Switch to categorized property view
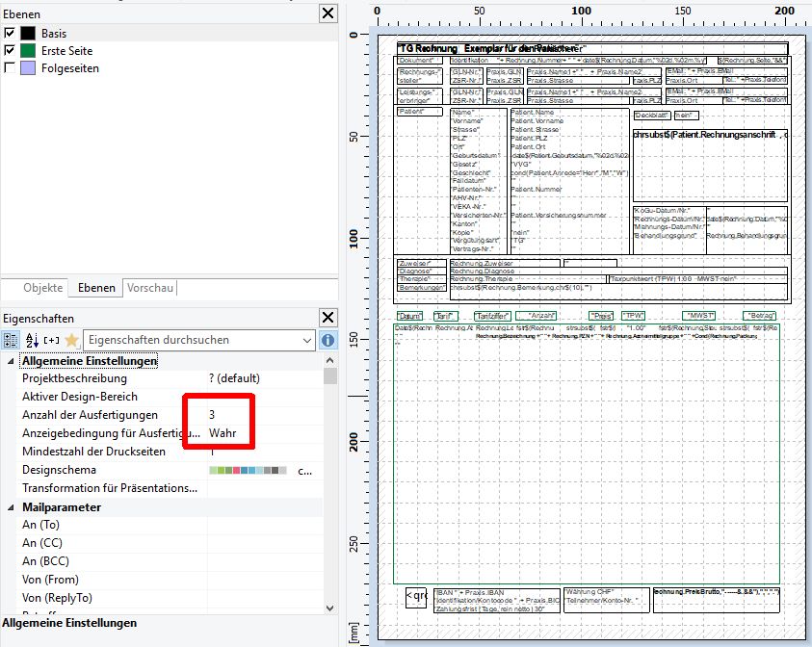Viewport: 812px width, 647px height. click(11, 340)
